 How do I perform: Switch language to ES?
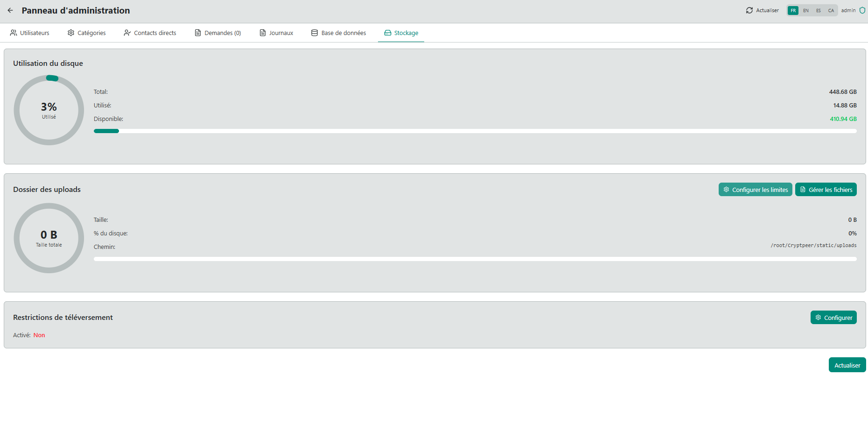tap(818, 10)
